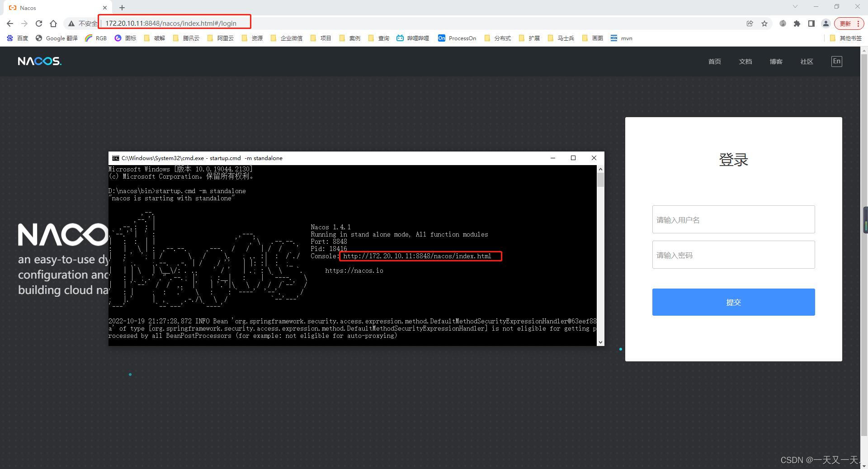This screenshot has height=469, width=868.
Task: Open the 案例 bookmark folder
Action: tap(350, 38)
